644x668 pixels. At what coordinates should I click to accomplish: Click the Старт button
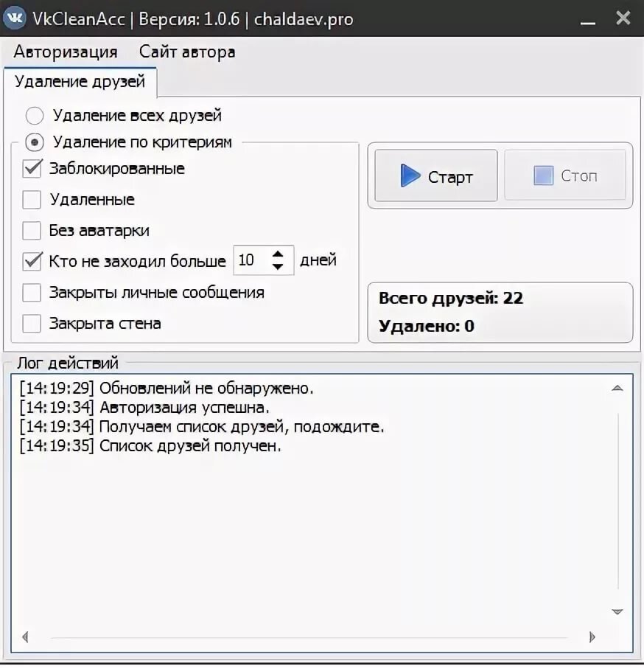click(x=436, y=175)
